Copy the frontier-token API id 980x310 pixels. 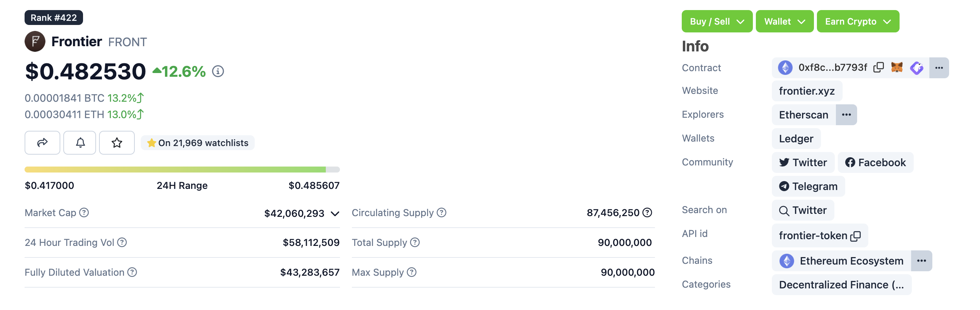point(856,236)
